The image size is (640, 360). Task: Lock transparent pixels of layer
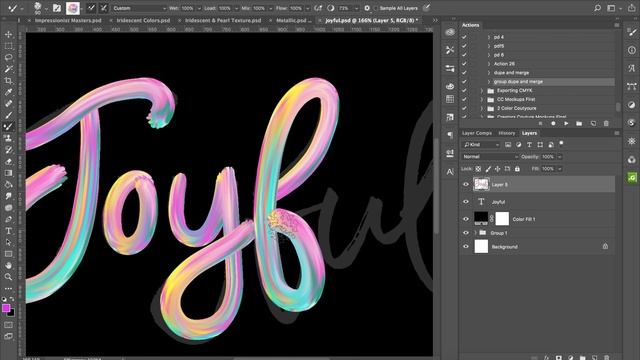478,169
